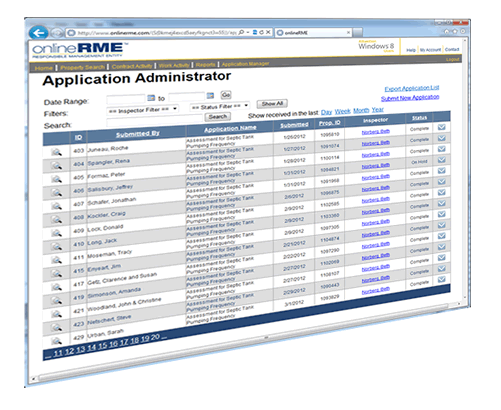501x410 pixels.
Task: Open the Inspector Filter dropdown
Action: tap(143, 109)
